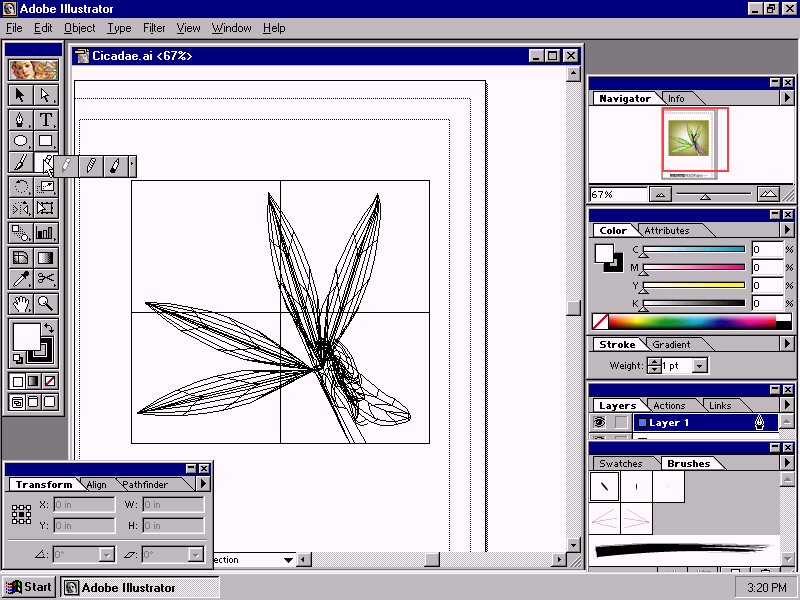Choose the Hand tool
This screenshot has height=600, width=800.
(21, 303)
